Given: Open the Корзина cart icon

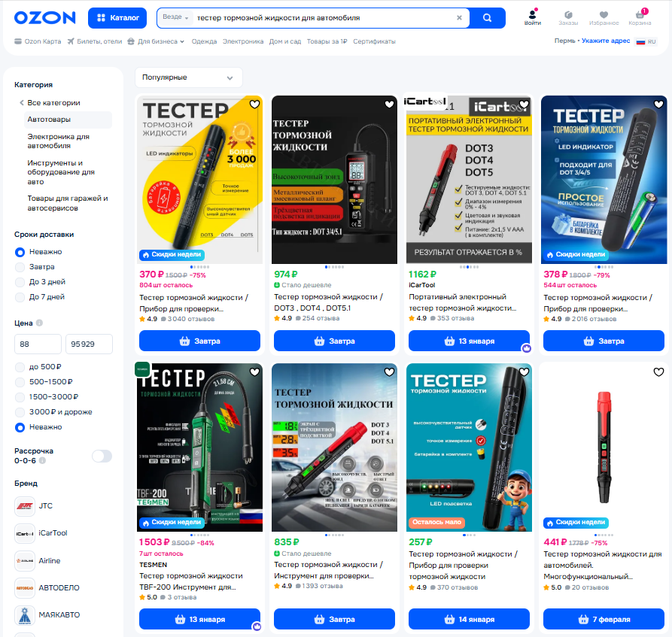Looking at the screenshot, I should click(640, 17).
